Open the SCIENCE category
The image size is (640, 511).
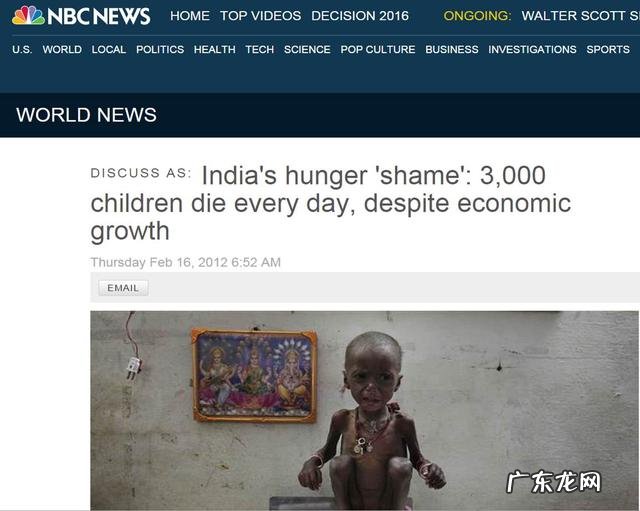pyautogui.click(x=307, y=49)
